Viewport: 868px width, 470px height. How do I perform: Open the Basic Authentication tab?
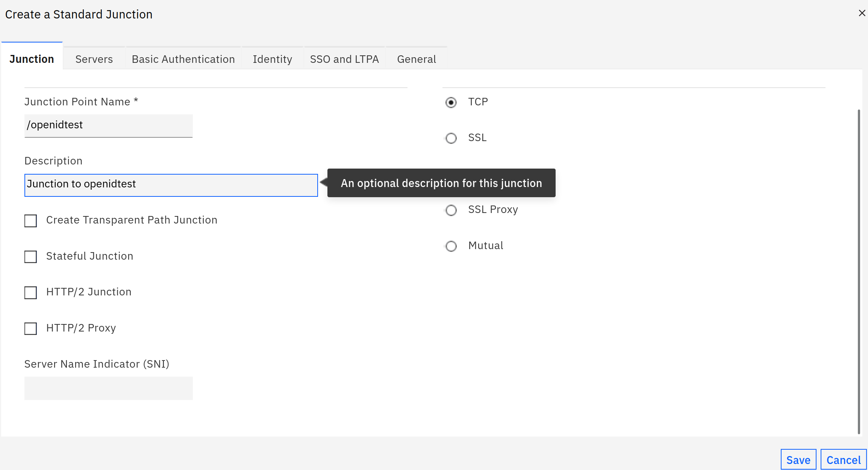(x=183, y=59)
